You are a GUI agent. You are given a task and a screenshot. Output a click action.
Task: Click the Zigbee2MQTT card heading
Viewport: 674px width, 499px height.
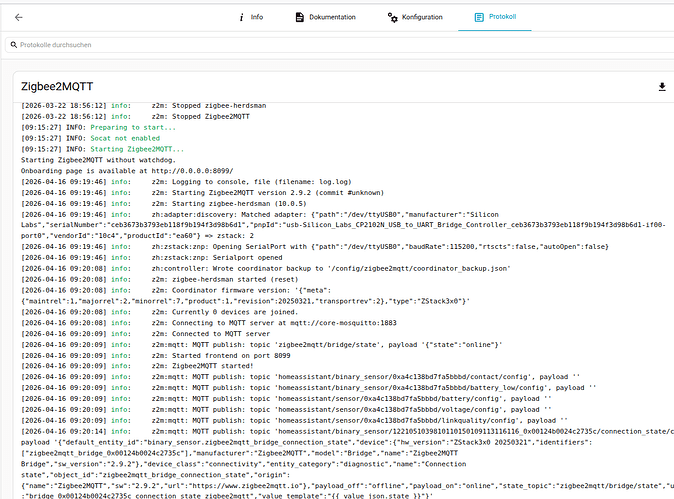57,86
